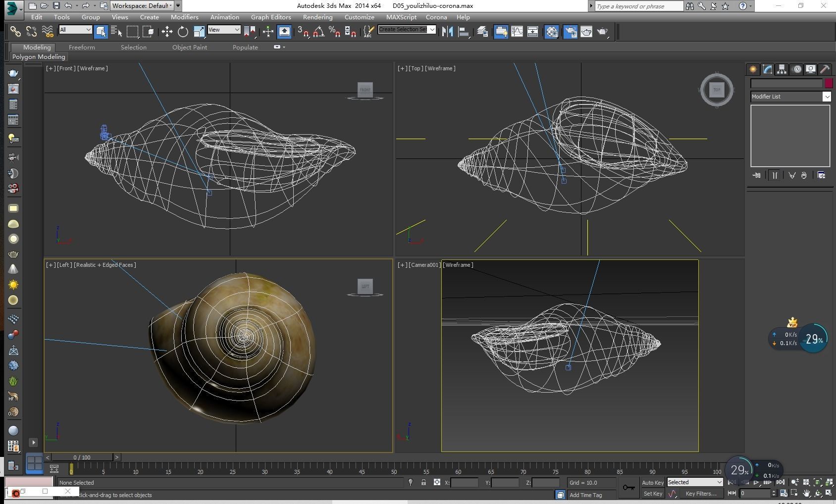Switch to the Create command panel
The image size is (836, 504).
coord(753,69)
